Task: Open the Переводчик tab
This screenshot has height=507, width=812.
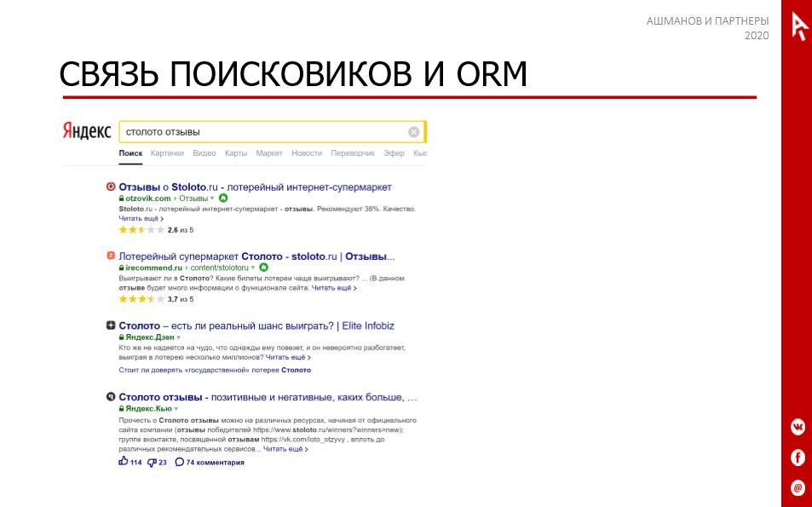Action: [x=353, y=153]
